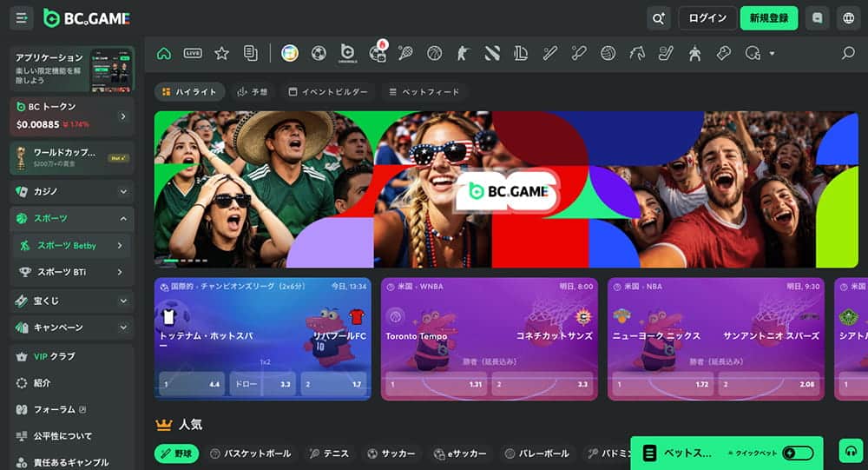This screenshot has height=470, width=868.
Task: Open the フォーラム sidebar link
Action: (71, 409)
